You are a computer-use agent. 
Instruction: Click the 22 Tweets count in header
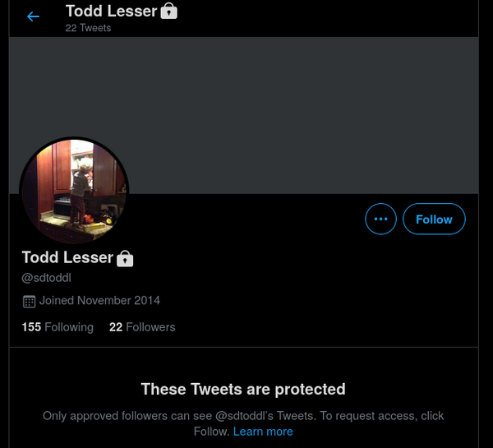pos(88,28)
